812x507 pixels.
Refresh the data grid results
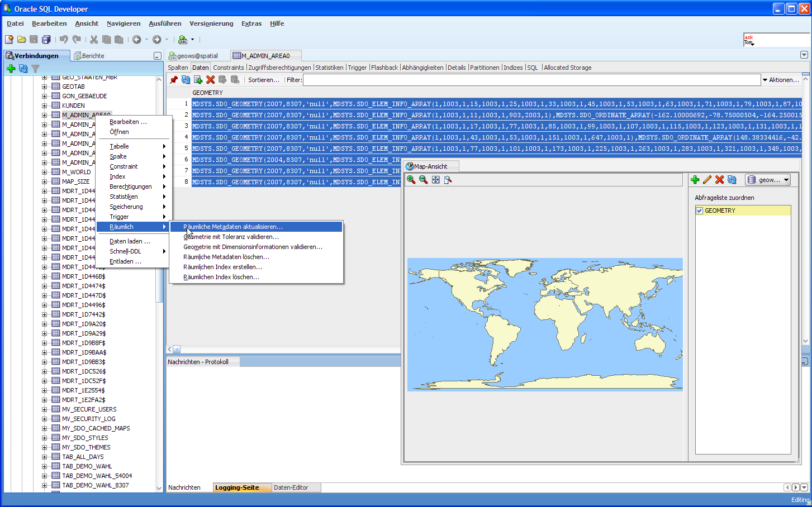[186, 80]
